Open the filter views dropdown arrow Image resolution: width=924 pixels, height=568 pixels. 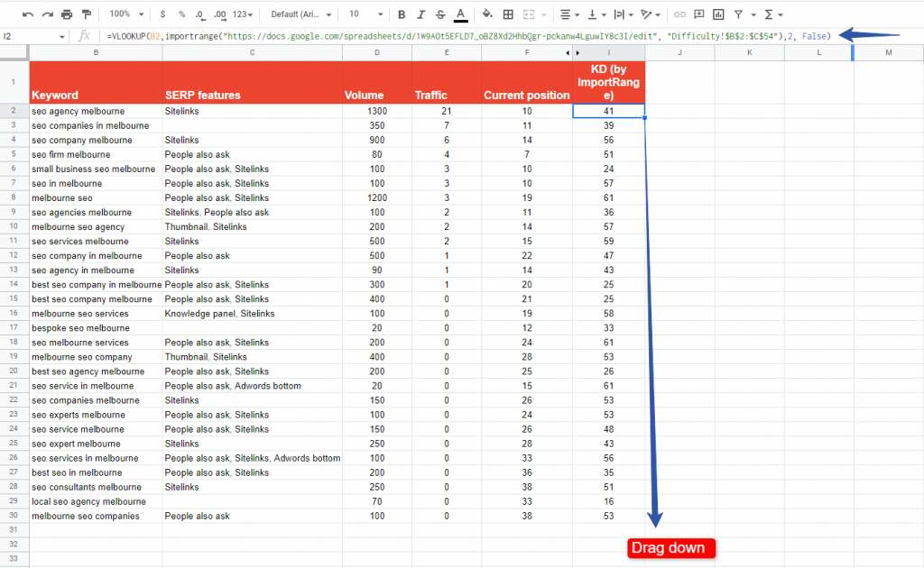(753, 14)
